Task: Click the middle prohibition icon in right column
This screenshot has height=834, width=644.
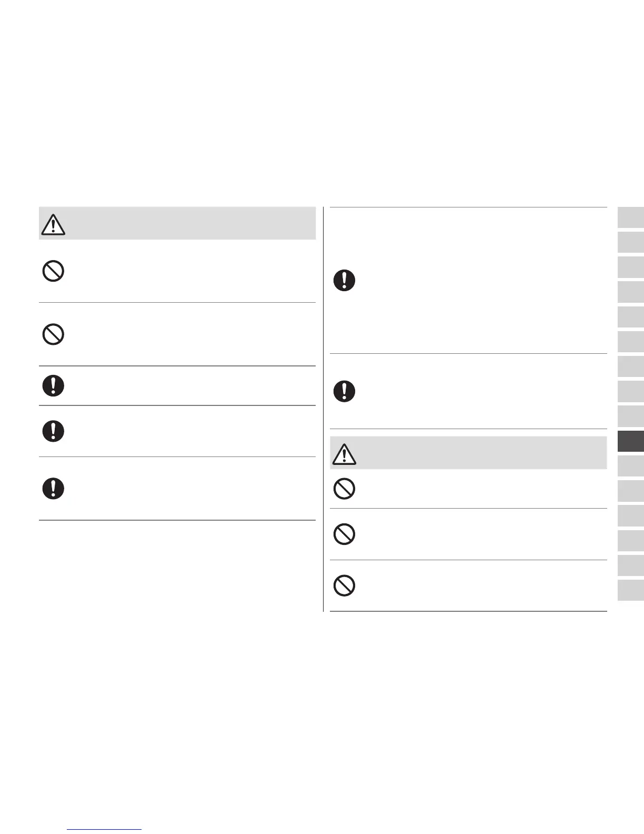Action: tap(344, 534)
